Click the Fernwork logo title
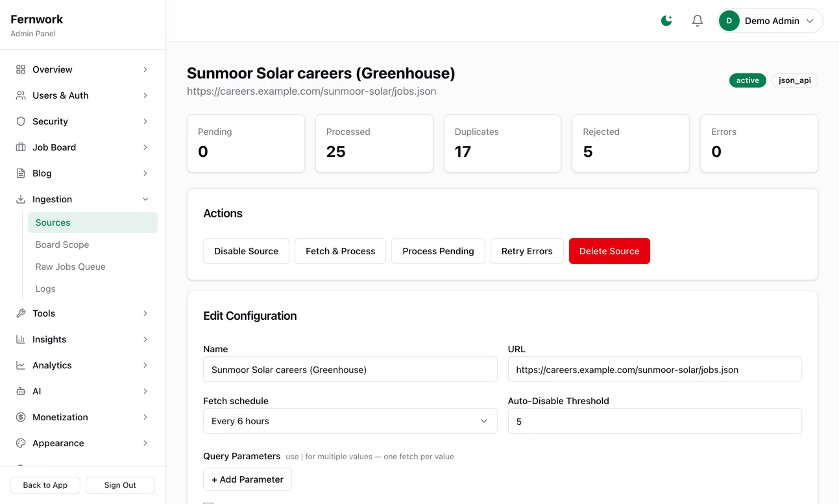Image resolution: width=839 pixels, height=504 pixels. click(x=37, y=19)
